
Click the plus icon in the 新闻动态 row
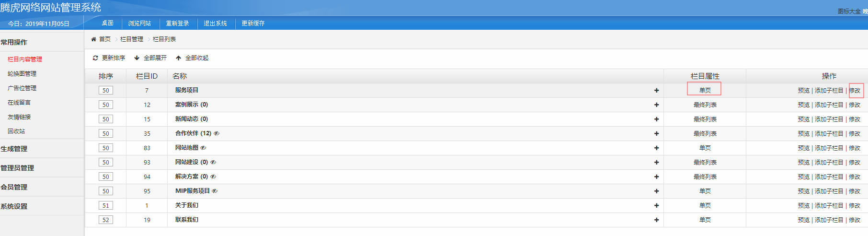click(656, 119)
